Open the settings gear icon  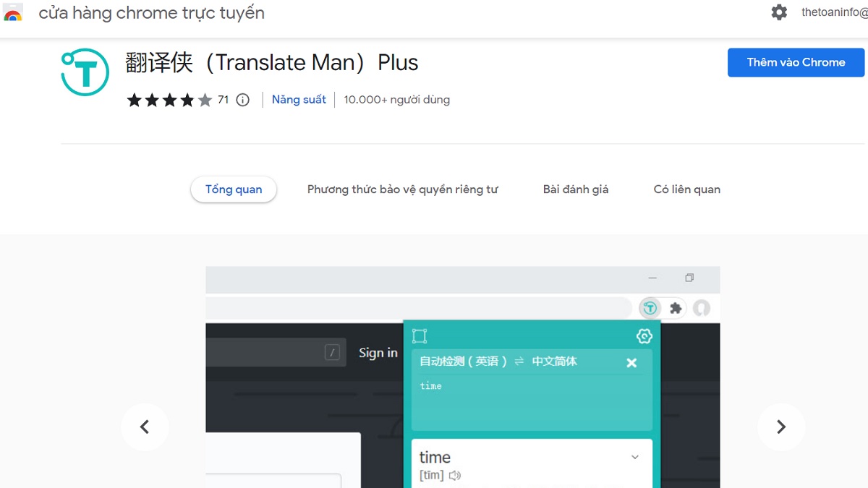(x=779, y=12)
